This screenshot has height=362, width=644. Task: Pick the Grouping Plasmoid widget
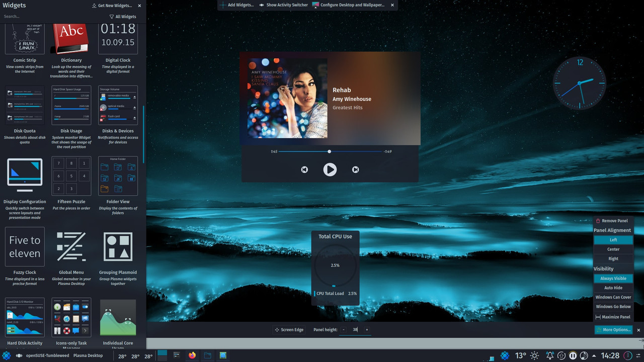pos(118,256)
